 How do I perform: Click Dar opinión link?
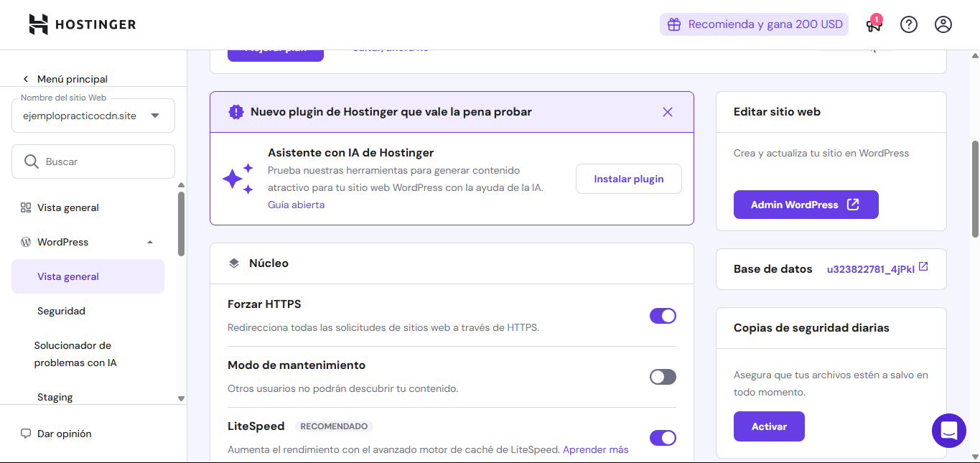point(65,434)
